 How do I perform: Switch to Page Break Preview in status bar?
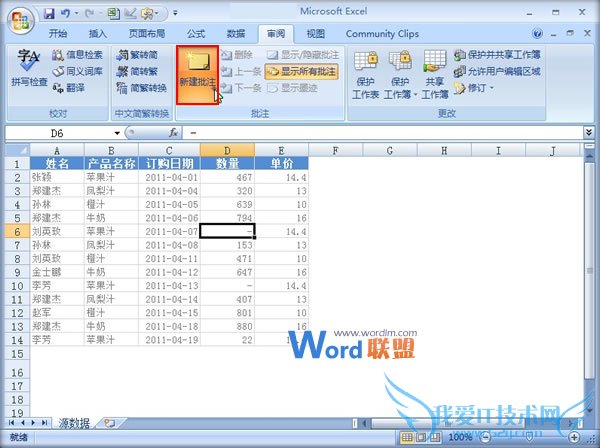[x=434, y=437]
